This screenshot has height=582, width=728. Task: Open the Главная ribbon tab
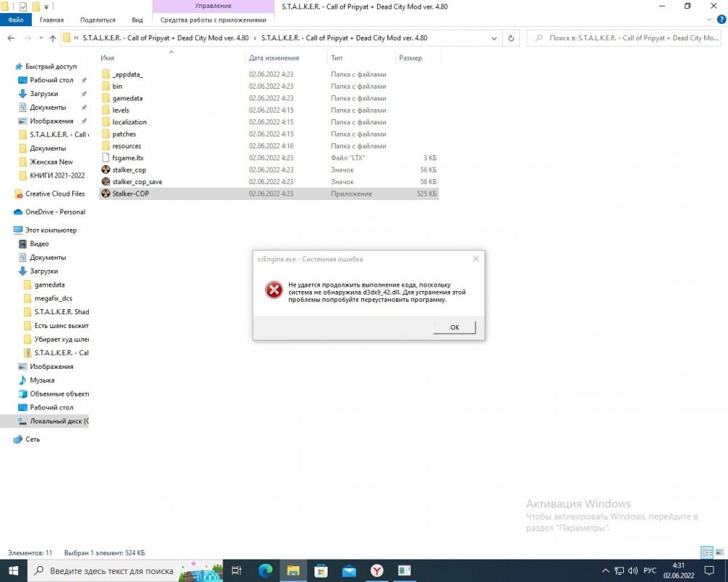click(x=52, y=20)
